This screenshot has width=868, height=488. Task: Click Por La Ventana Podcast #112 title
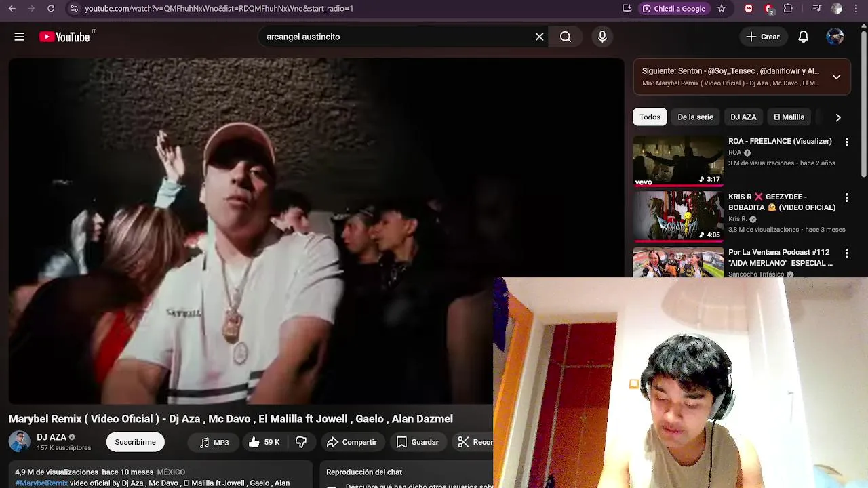pyautogui.click(x=781, y=258)
